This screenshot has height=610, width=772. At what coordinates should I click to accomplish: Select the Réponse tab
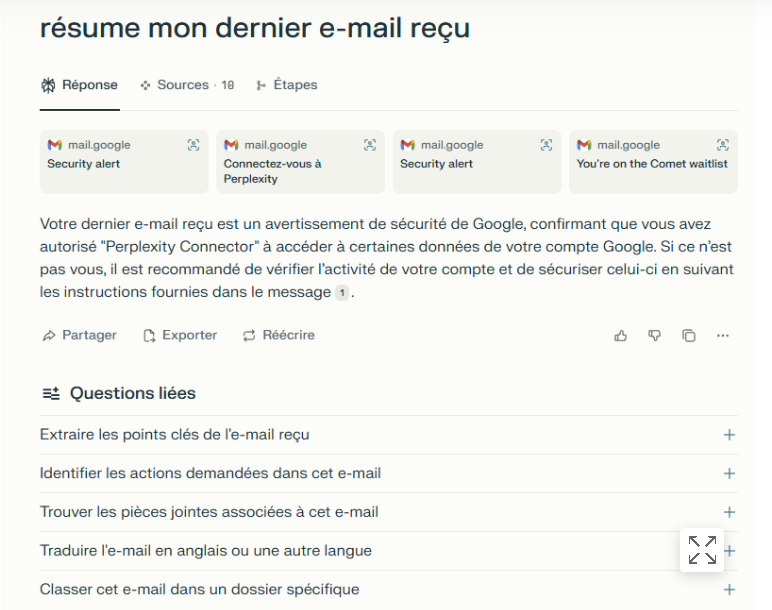(80, 85)
